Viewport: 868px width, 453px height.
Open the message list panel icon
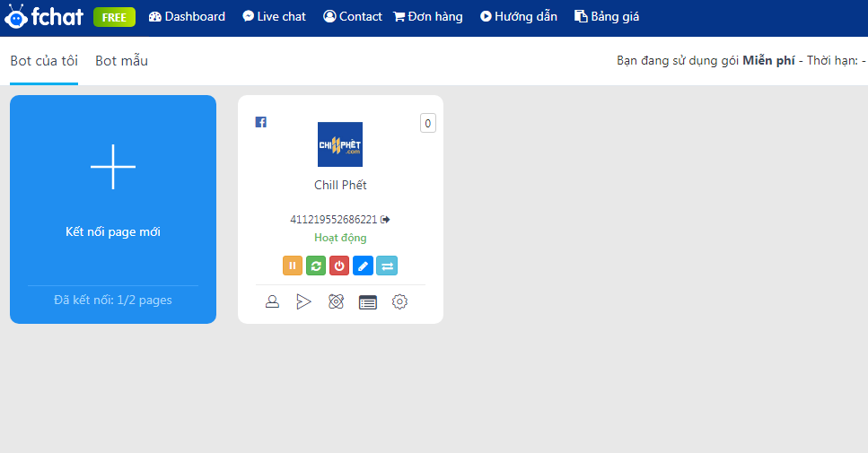coord(367,302)
